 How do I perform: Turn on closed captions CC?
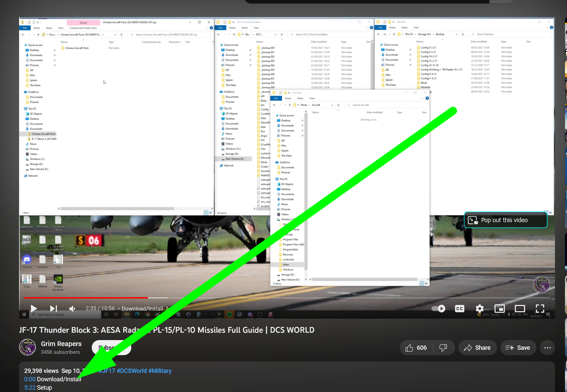(x=460, y=309)
